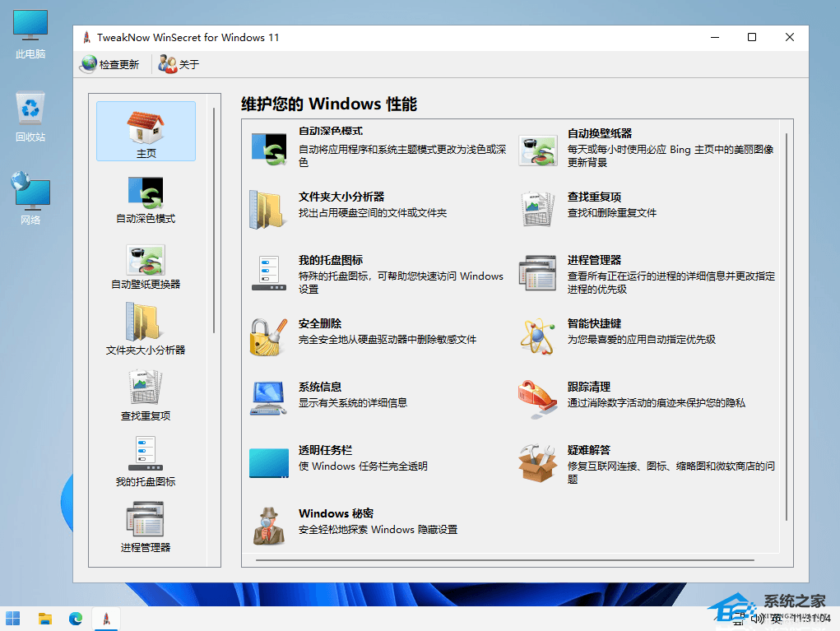Select 自动深色模式 in the sidebar
The width and height of the screenshot is (840, 631).
pyautogui.click(x=146, y=200)
